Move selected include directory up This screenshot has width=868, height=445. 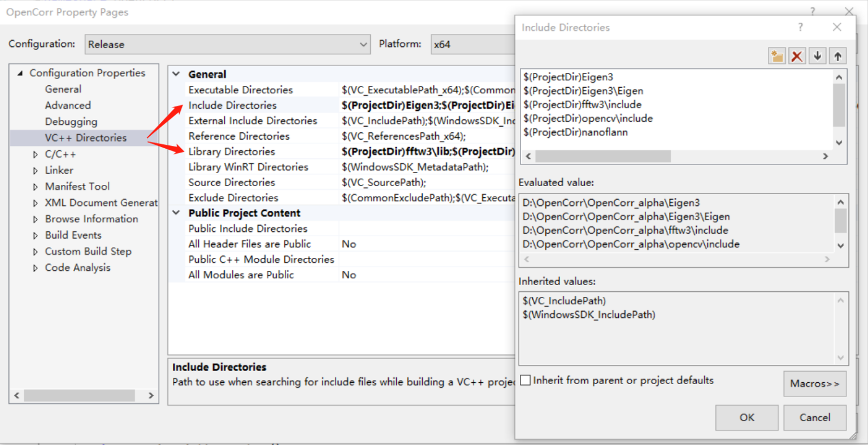(x=837, y=55)
